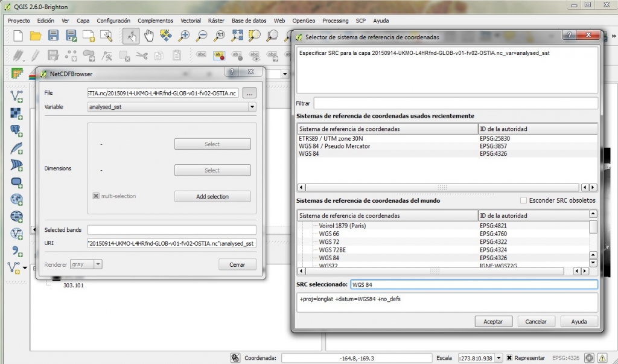Viewport: 618px width, 364px height.
Task: Select WGS 84 / Pseudo Mercator entry
Action: (334, 146)
